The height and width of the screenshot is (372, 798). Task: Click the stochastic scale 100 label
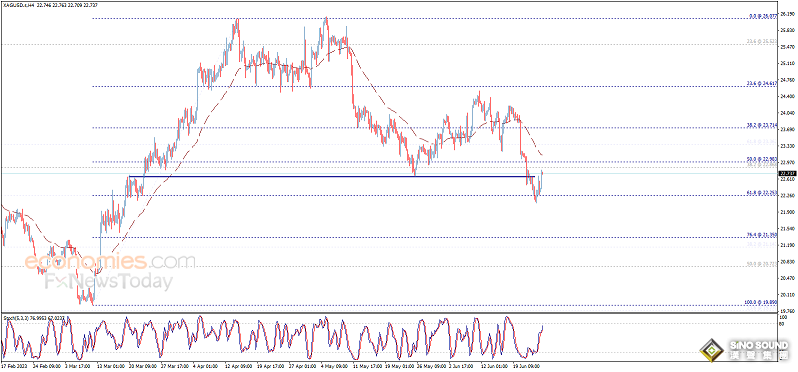(x=782, y=316)
